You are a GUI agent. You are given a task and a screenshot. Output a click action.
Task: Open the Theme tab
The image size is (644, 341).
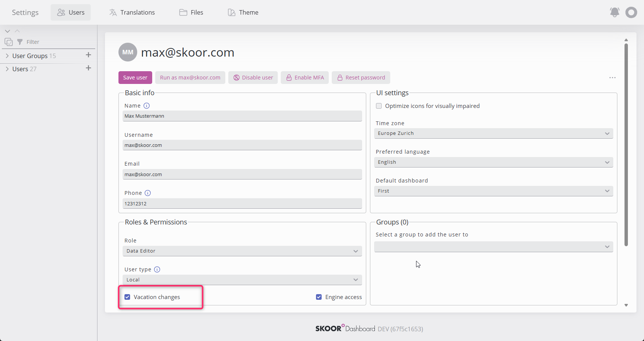[x=243, y=12]
